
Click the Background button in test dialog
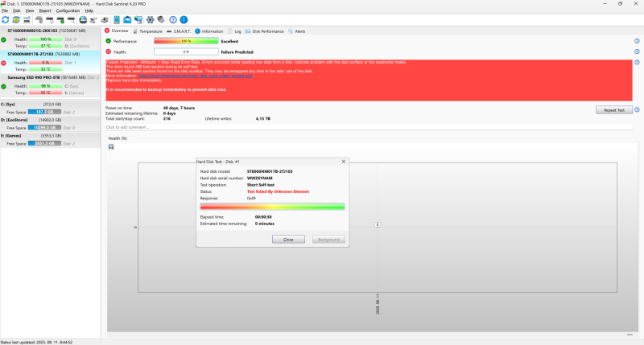328,239
